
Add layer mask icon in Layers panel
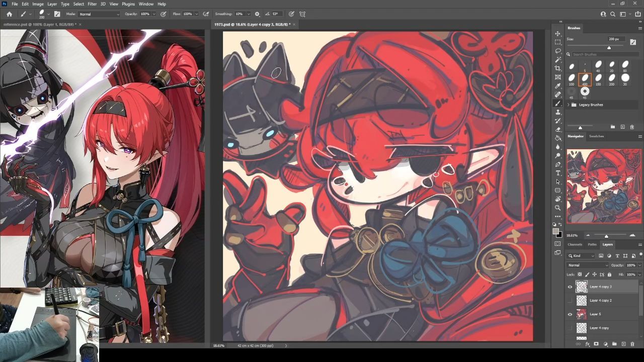coord(596,344)
